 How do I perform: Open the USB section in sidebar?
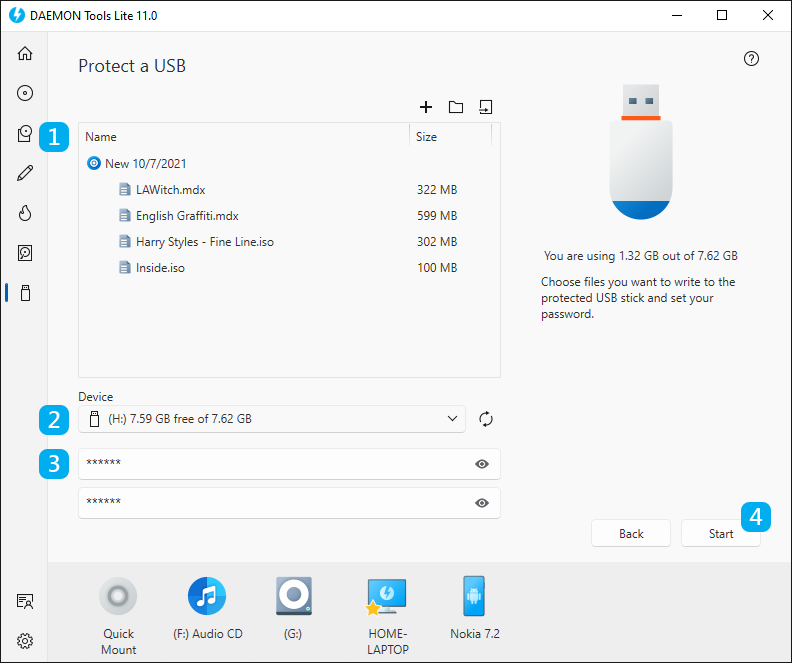pos(25,293)
